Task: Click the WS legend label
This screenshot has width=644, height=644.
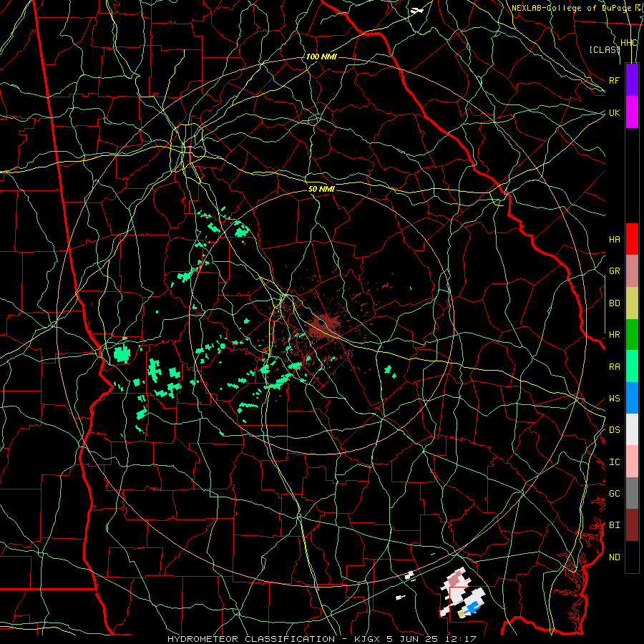Action: click(615, 399)
